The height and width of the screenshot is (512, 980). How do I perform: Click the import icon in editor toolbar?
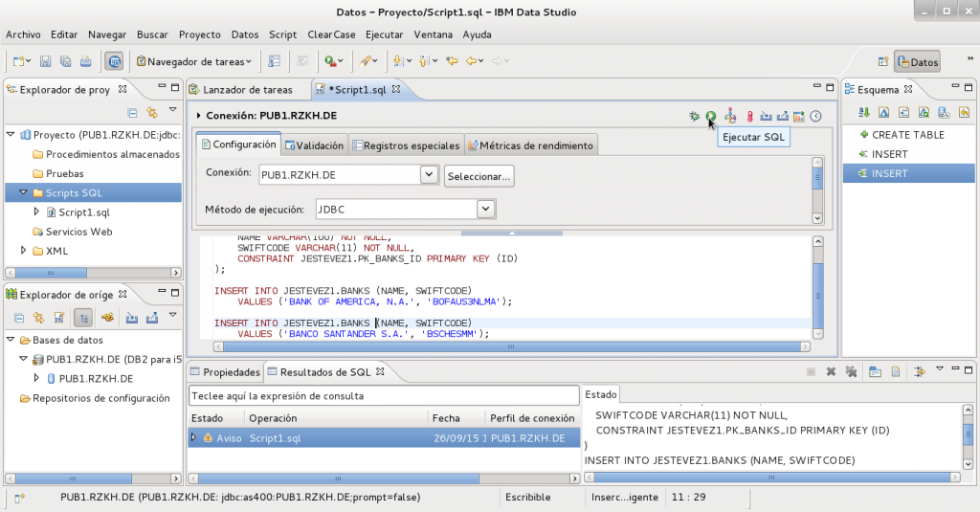[766, 117]
